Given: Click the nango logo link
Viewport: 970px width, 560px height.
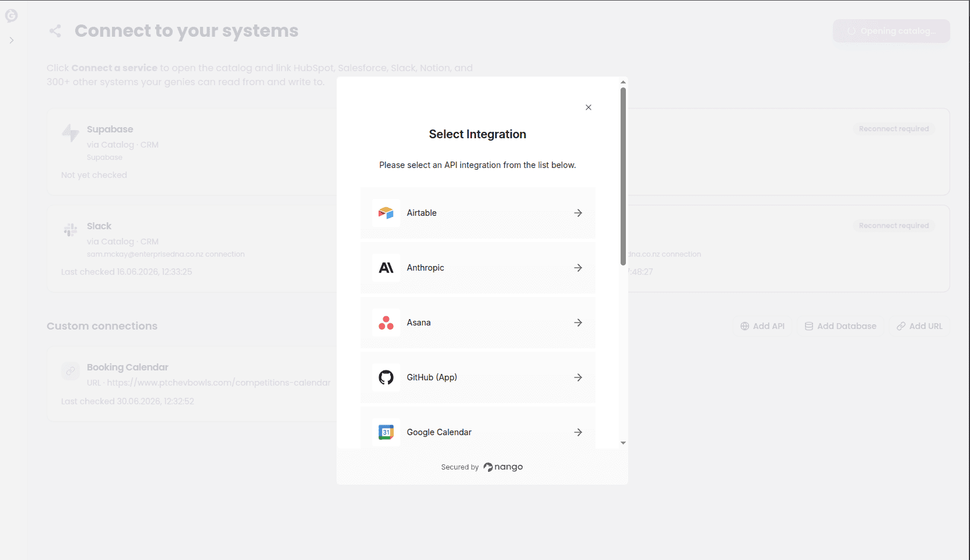Looking at the screenshot, I should click(x=503, y=467).
